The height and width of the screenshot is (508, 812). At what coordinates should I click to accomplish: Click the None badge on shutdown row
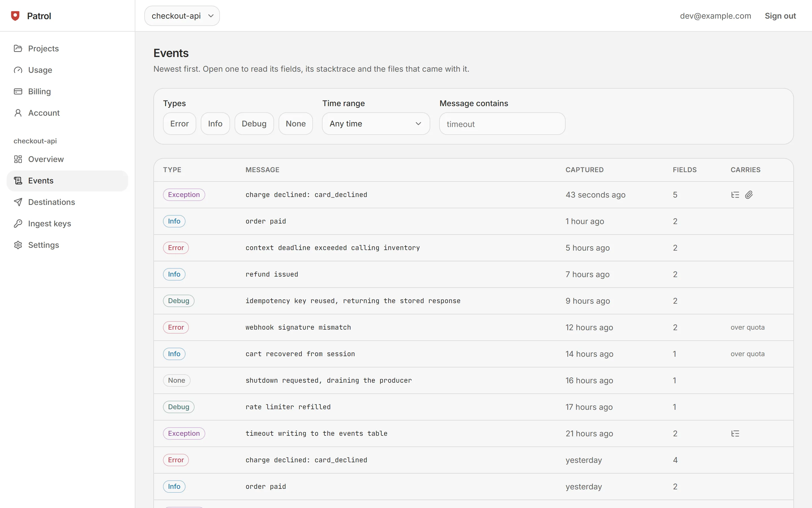click(176, 380)
